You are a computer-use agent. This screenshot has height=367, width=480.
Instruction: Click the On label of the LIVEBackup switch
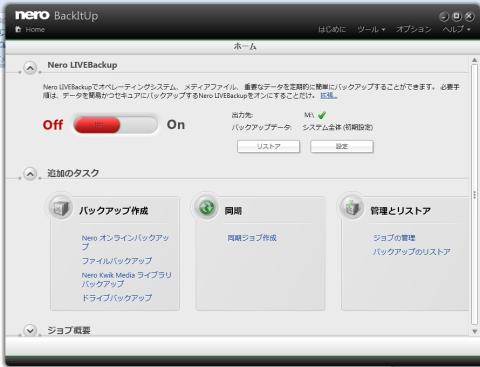pos(176,125)
